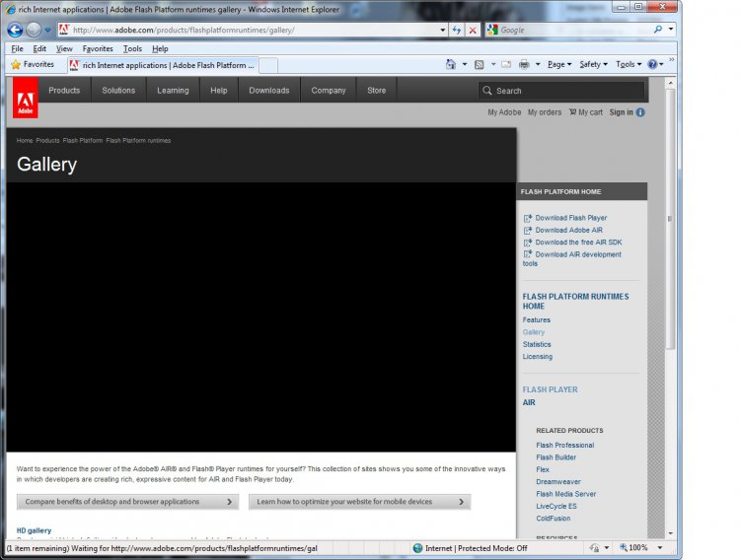Click the Sign in link

(621, 112)
